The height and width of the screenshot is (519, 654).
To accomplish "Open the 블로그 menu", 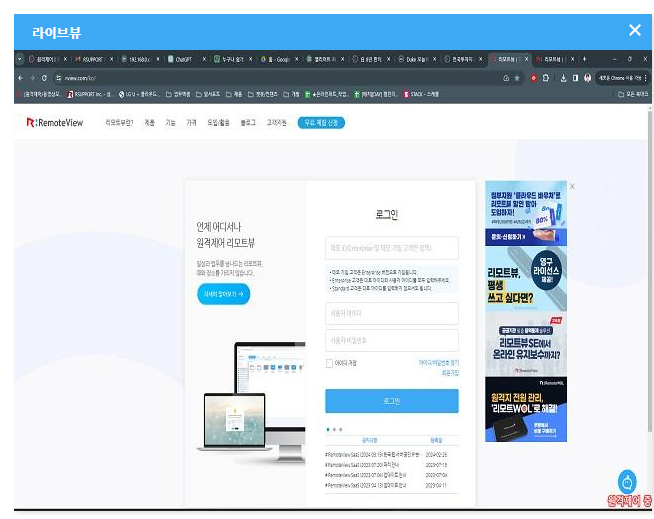I will pyautogui.click(x=248, y=123).
